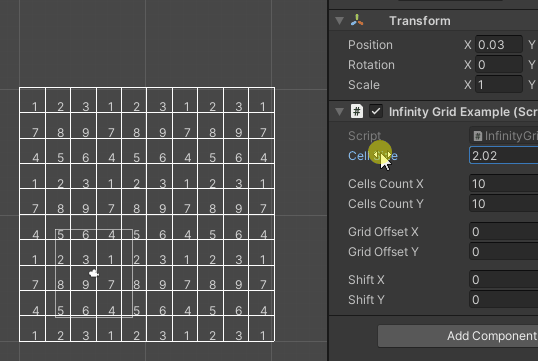Click the Grid Offset Y field
The width and height of the screenshot is (538, 361).
(503, 252)
